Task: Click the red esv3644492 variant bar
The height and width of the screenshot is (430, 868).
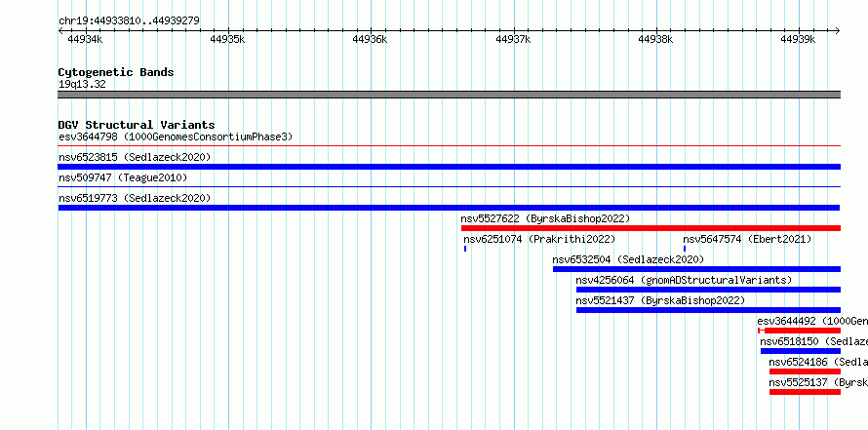Action: click(800, 331)
